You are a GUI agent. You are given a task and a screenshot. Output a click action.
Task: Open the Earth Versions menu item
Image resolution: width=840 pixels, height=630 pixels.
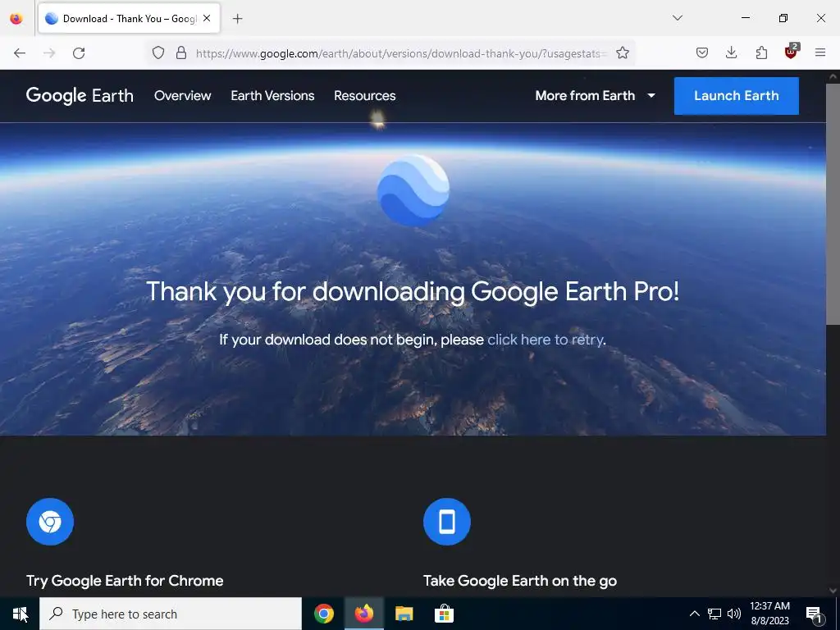(x=272, y=96)
